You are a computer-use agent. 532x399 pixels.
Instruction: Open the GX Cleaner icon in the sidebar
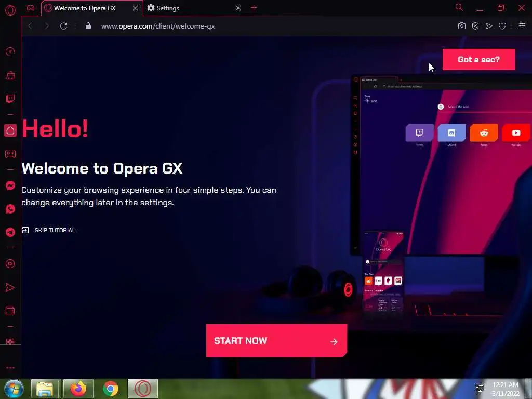point(10,75)
